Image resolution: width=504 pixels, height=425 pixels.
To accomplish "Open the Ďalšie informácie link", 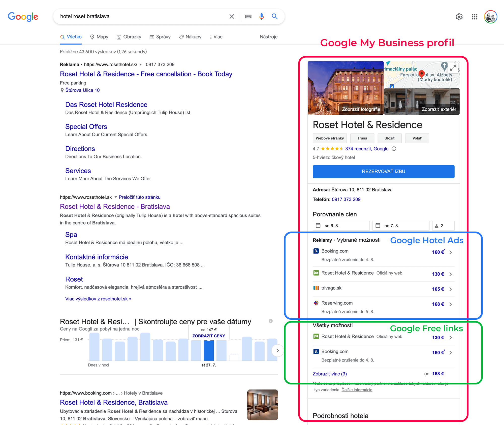I will click(x=357, y=390).
